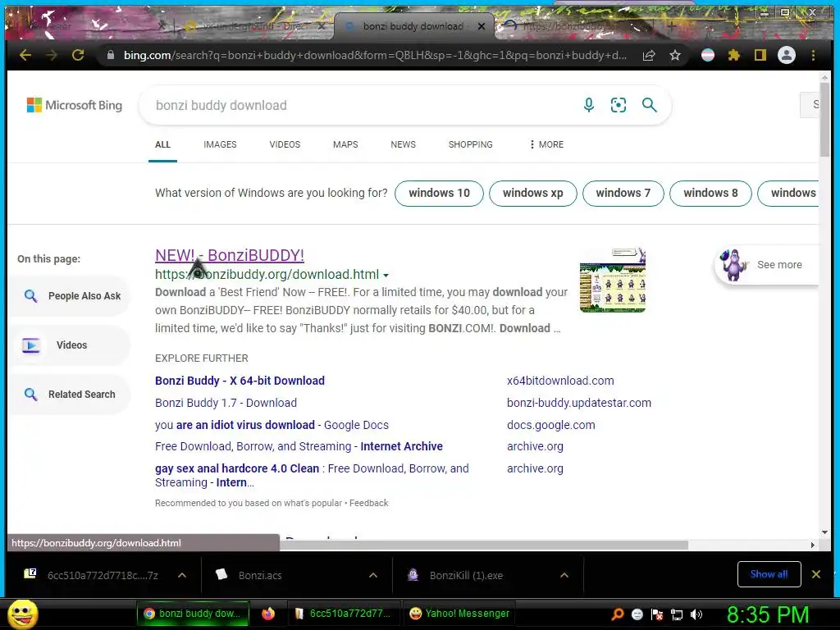Expand options for 6cc510a772d7718c 7z download

coord(182,575)
